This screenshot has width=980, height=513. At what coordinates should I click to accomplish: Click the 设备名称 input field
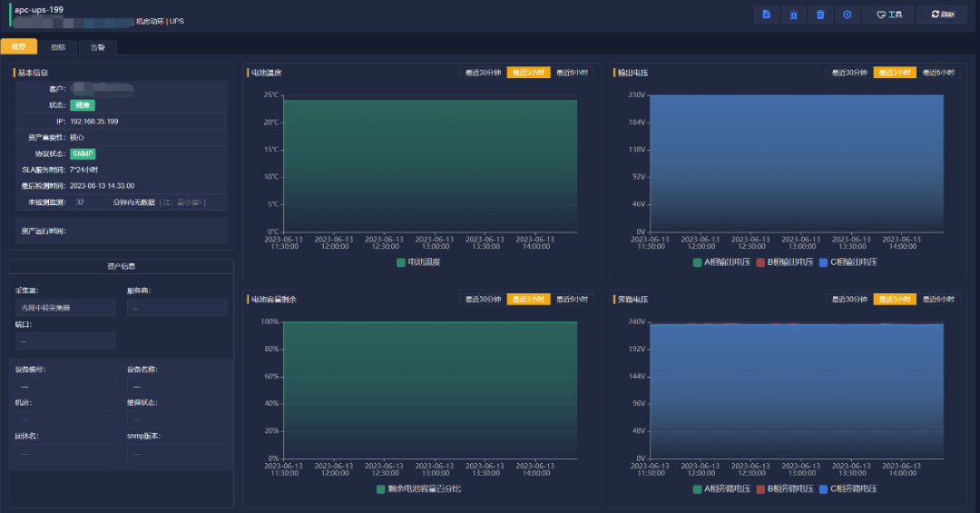pos(177,387)
